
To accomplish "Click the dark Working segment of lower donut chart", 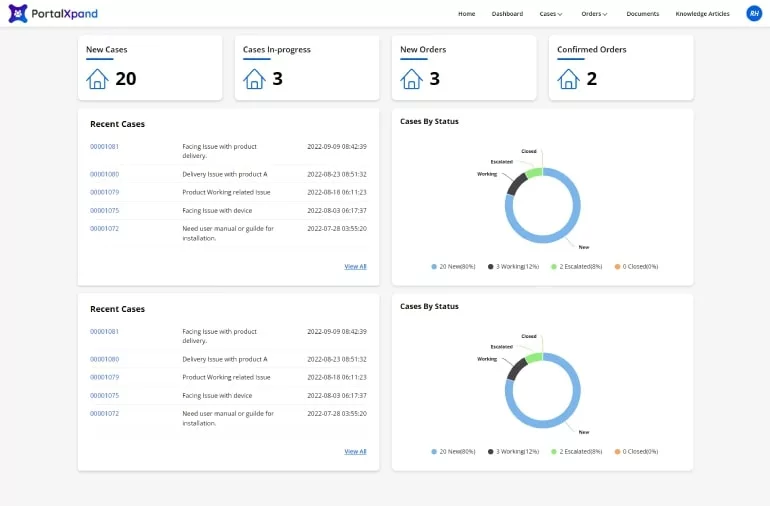I will click(x=516, y=369).
